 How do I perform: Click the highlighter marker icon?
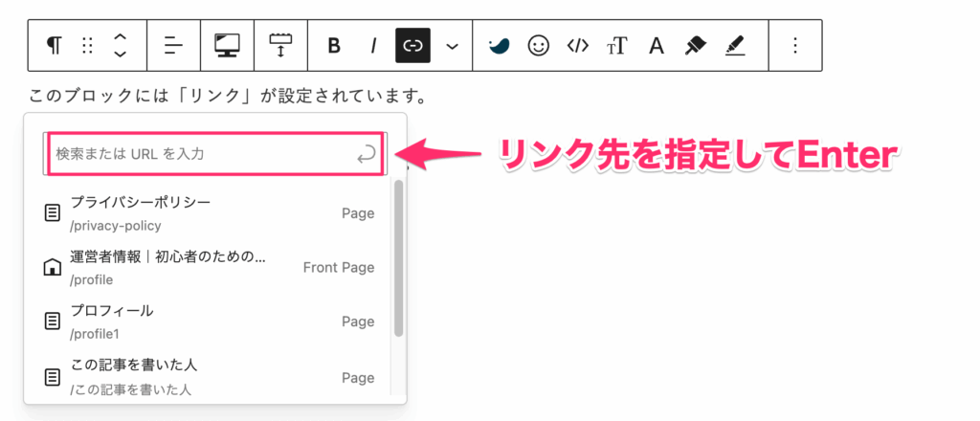point(736,46)
